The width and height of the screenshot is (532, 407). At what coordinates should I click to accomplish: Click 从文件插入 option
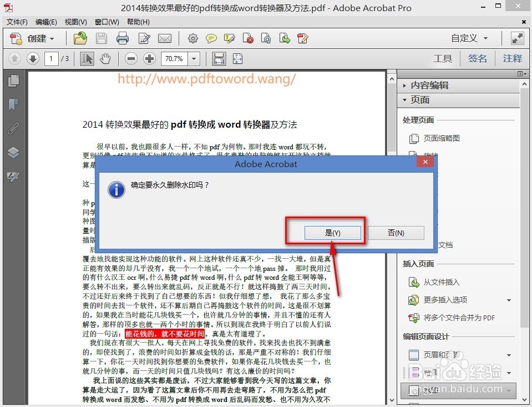[442, 282]
